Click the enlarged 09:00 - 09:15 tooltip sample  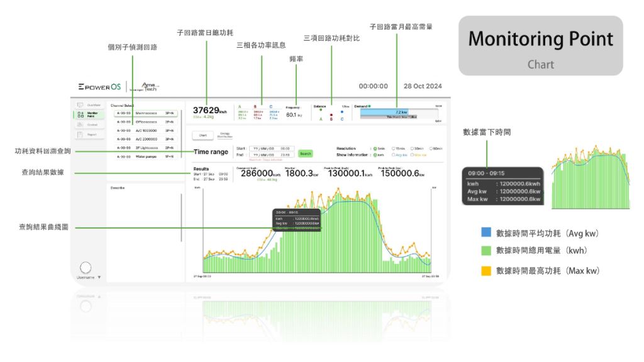(x=502, y=186)
